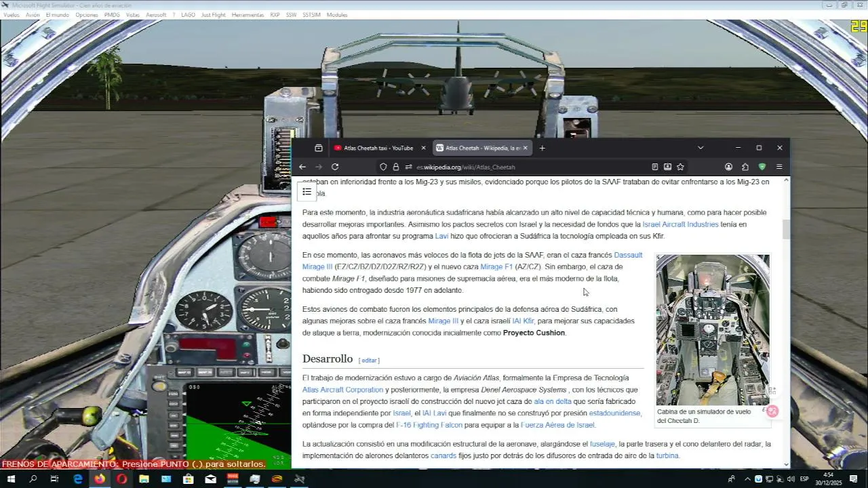The height and width of the screenshot is (488, 868).
Task: Reload the Wikipedia page
Action: click(335, 167)
